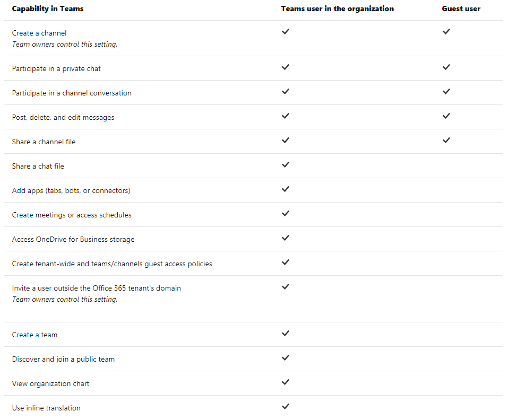Click Teams user checkmark for Access OneDrive storage

click(286, 238)
